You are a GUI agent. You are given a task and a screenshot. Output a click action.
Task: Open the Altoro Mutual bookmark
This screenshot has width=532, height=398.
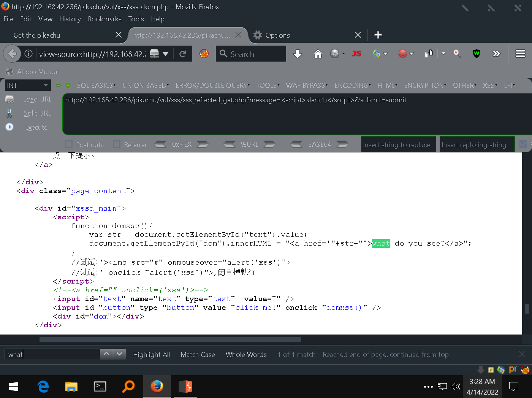(32, 71)
